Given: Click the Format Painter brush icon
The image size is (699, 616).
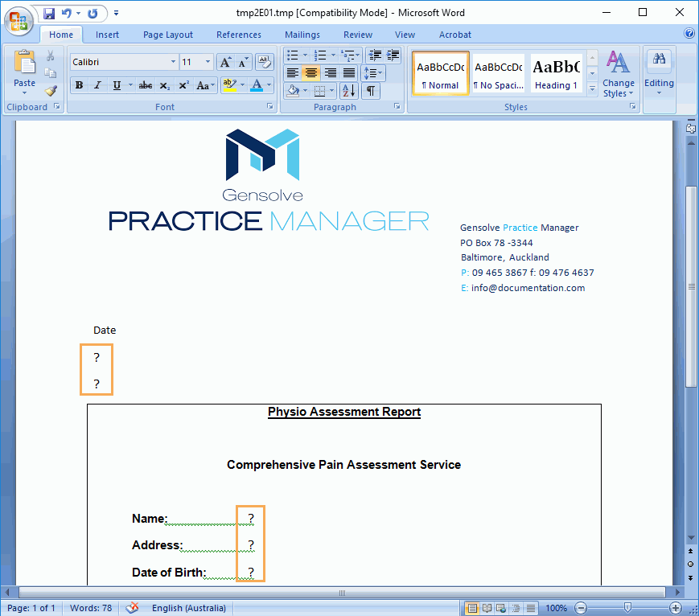Looking at the screenshot, I should (51, 91).
